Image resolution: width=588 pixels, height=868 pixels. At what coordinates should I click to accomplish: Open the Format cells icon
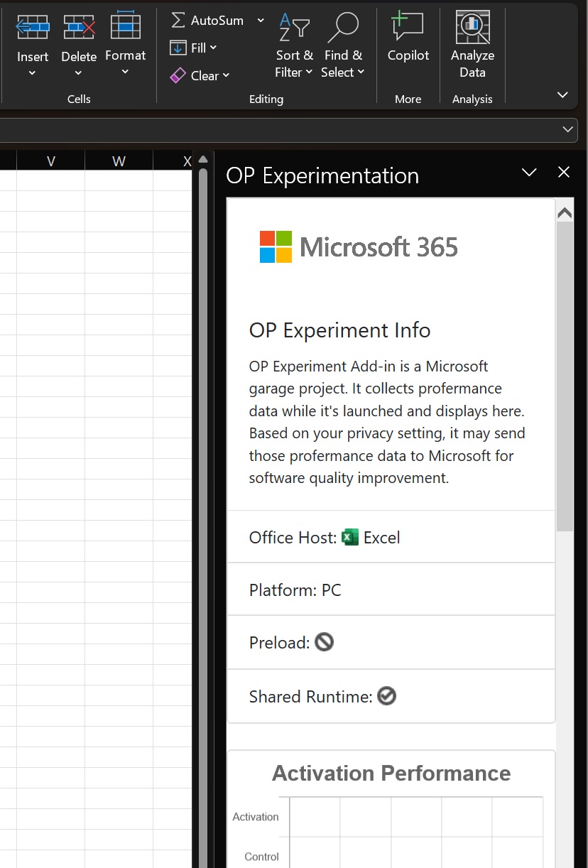[126, 26]
